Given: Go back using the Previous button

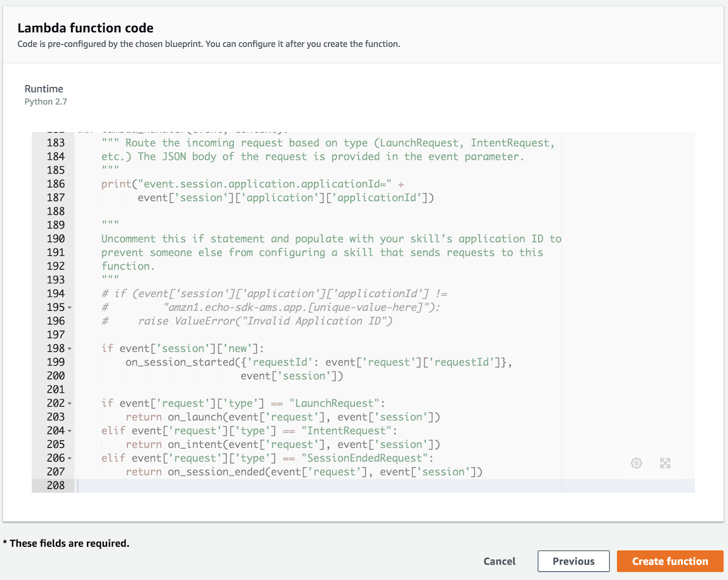Looking at the screenshot, I should [573, 561].
